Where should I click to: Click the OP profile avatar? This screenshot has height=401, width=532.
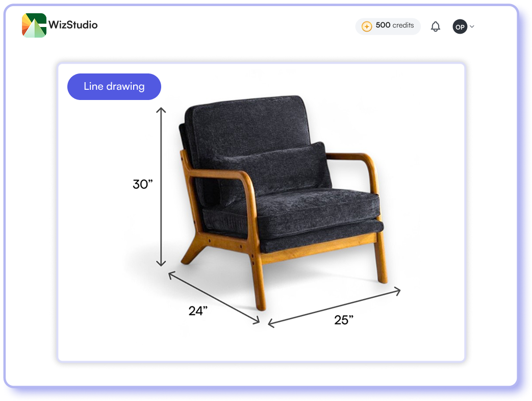(460, 27)
